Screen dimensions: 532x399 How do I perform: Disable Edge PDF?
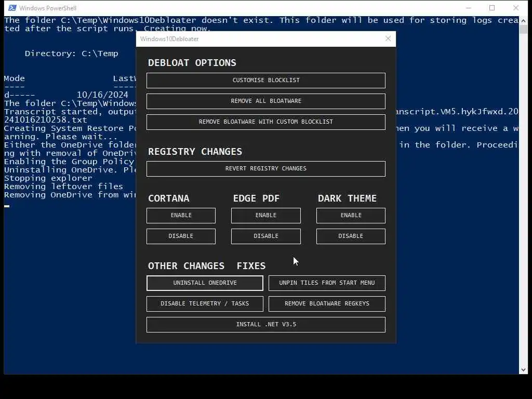point(265,236)
